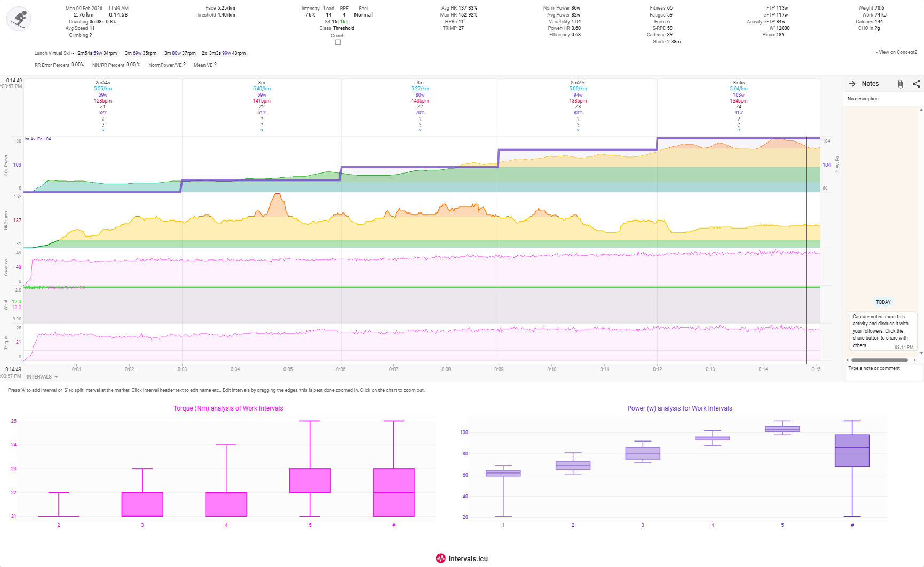The height and width of the screenshot is (567, 924).
Task: Click the share icon in Notes header
Action: coord(916,84)
